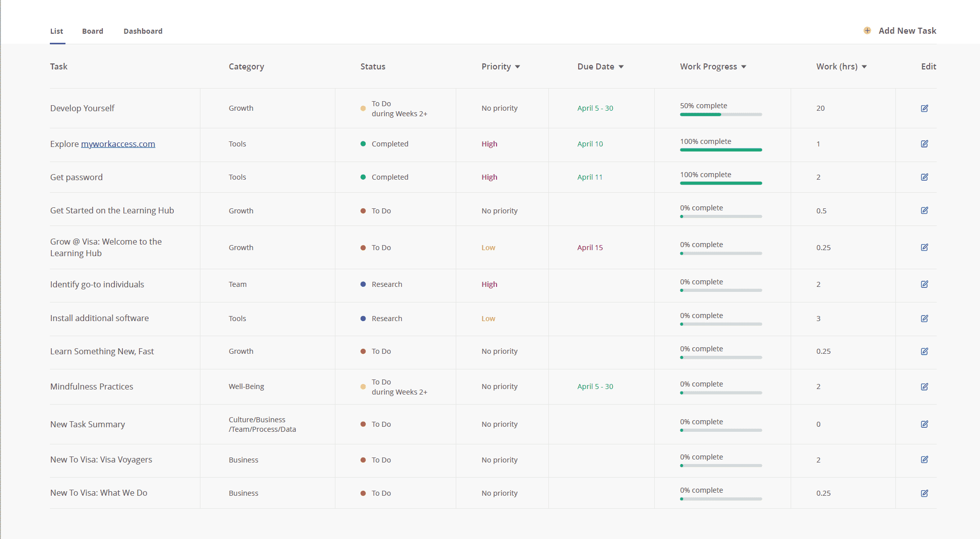980x539 pixels.
Task: Open edit icon on Get password row
Action: pos(924,177)
